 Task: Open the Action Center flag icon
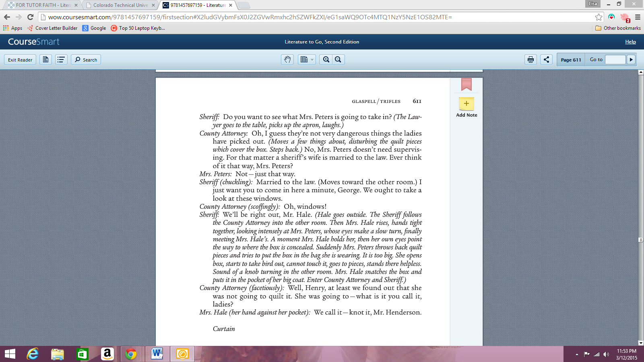(586, 354)
